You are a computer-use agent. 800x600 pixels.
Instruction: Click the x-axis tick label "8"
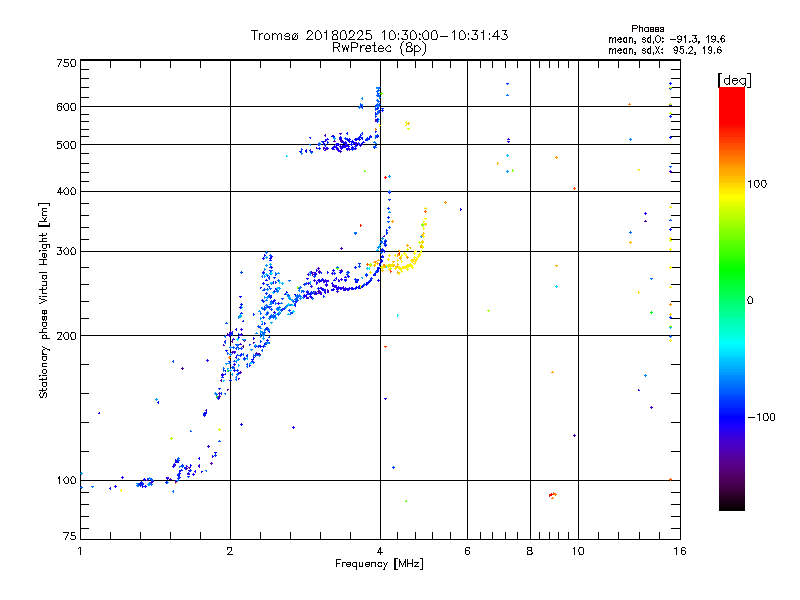pyautogui.click(x=530, y=551)
